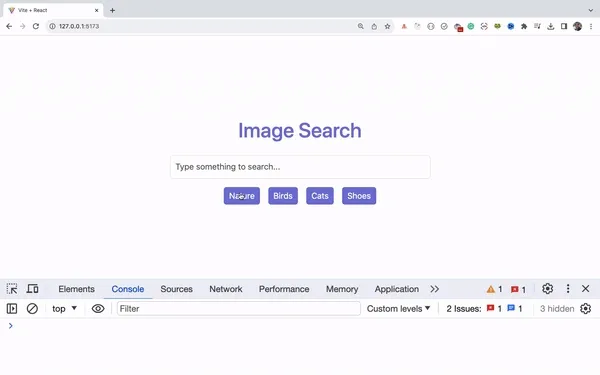Go forward with the browser forward arrow
Screen dimensions: 600x375
23,26
